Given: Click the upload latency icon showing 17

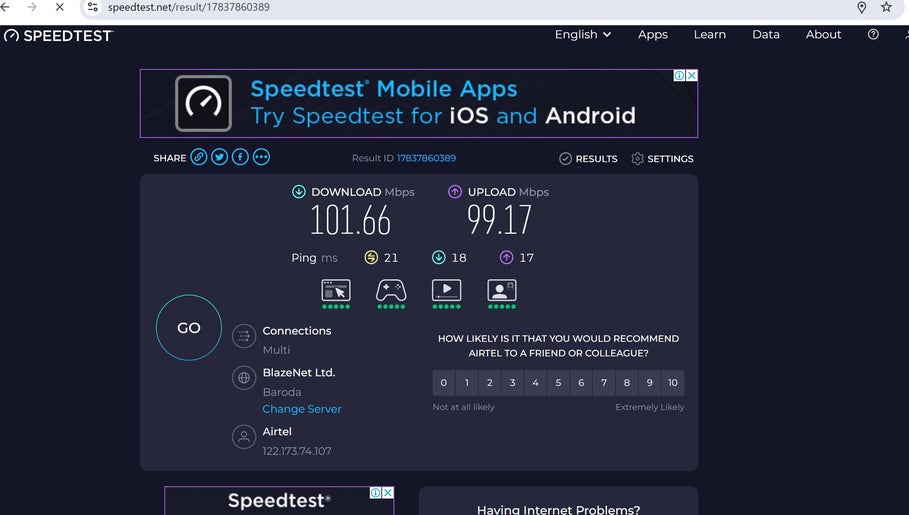Looking at the screenshot, I should 507,257.
